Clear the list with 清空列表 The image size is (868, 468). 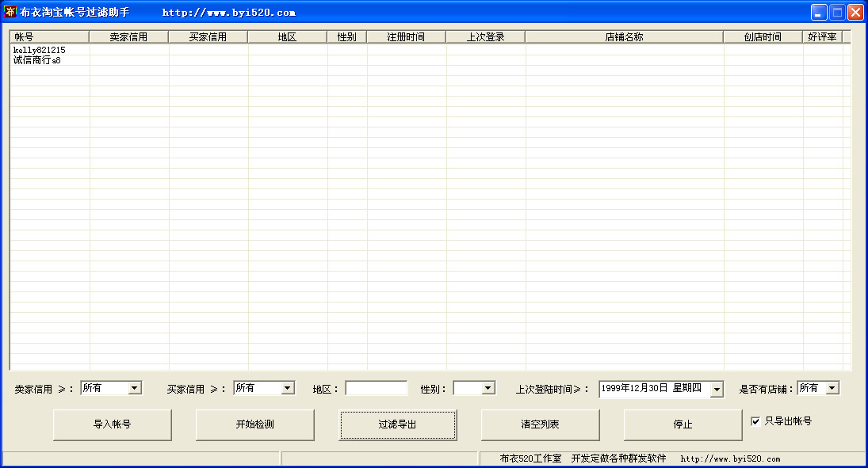click(541, 425)
